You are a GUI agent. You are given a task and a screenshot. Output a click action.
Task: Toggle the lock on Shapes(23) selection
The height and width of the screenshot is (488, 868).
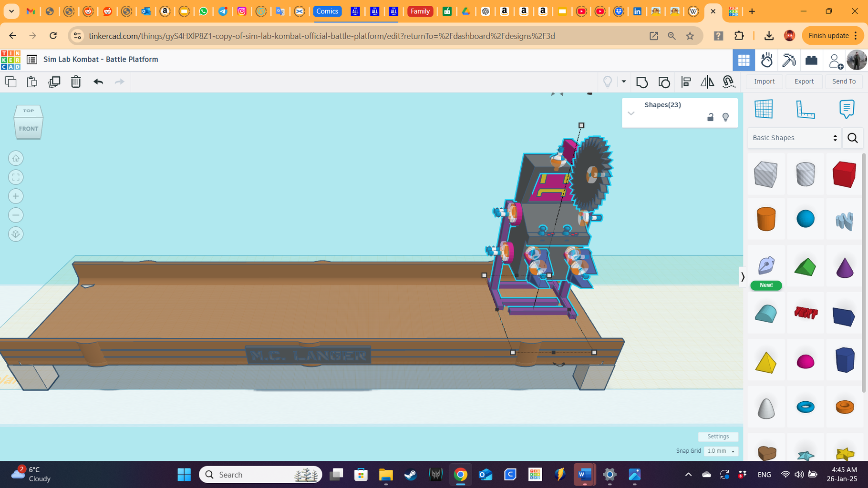(x=710, y=117)
